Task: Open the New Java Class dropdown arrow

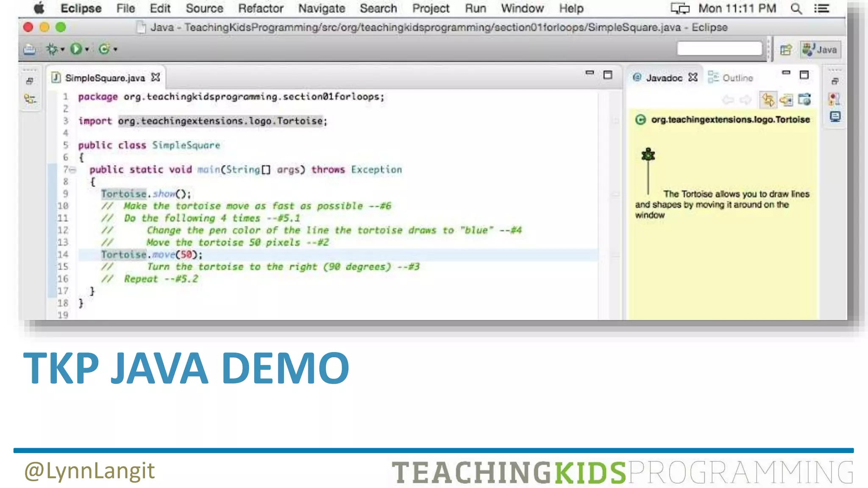Action: (x=115, y=50)
